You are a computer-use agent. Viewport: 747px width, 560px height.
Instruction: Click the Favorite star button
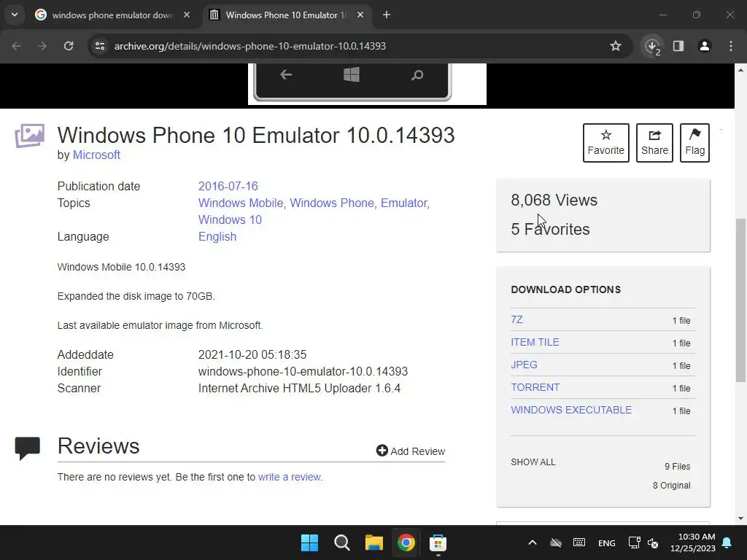click(605, 143)
